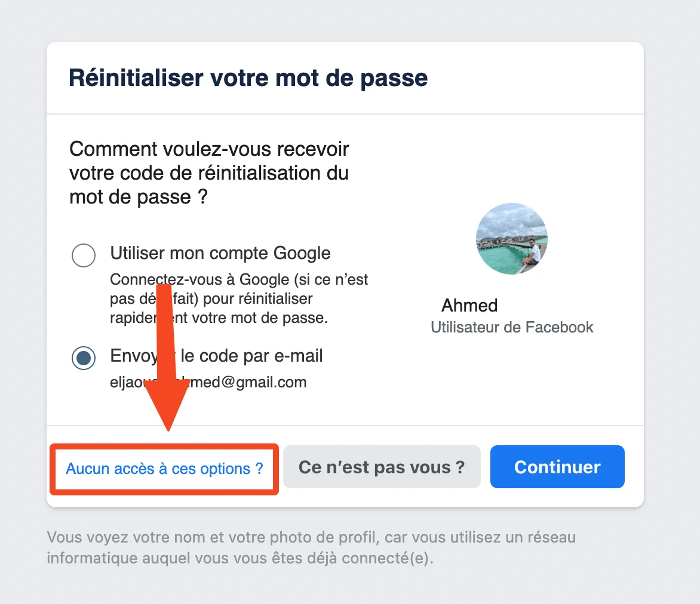This screenshot has width=700, height=604.
Task: Click the name "Ahmed" beside the photo
Action: click(469, 305)
